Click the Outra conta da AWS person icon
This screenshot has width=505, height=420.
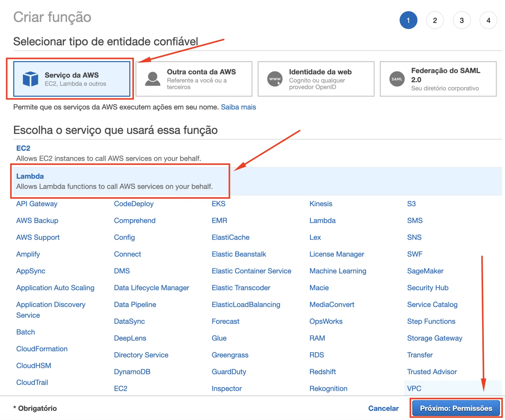pyautogui.click(x=153, y=79)
